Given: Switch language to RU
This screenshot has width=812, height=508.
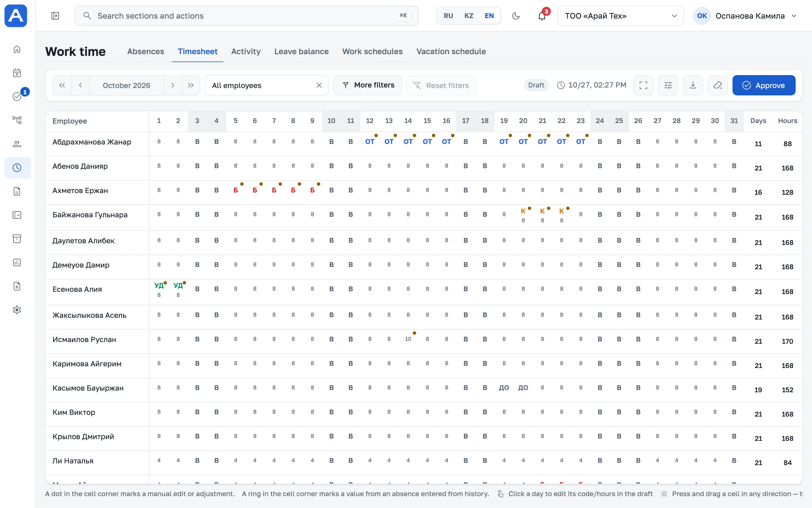Looking at the screenshot, I should [x=448, y=16].
